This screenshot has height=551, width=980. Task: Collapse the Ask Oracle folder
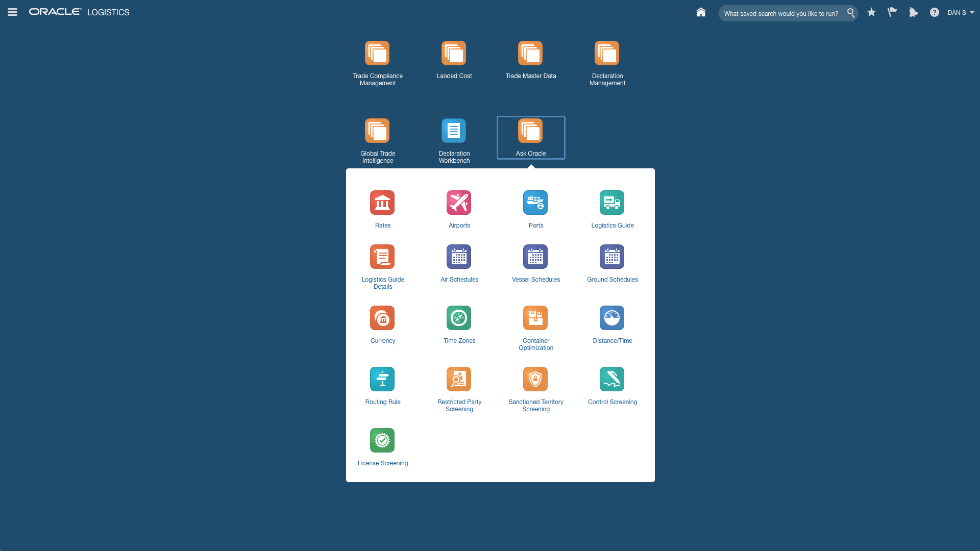tap(530, 131)
